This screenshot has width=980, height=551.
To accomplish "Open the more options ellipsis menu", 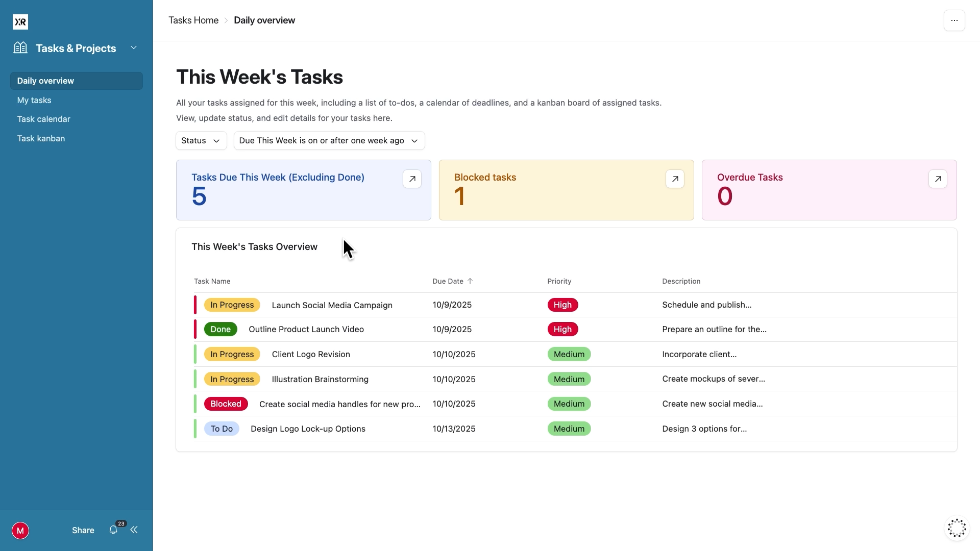I will 954,20.
